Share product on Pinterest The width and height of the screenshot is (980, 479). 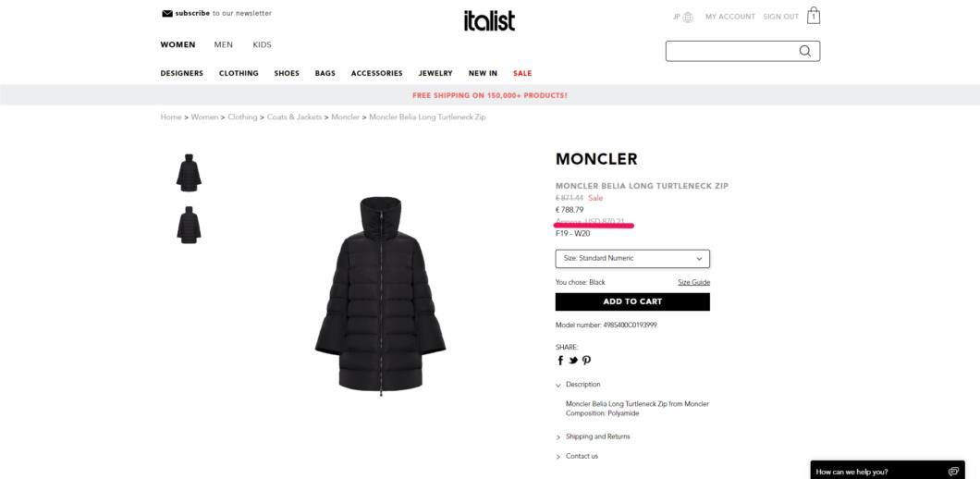click(x=586, y=361)
